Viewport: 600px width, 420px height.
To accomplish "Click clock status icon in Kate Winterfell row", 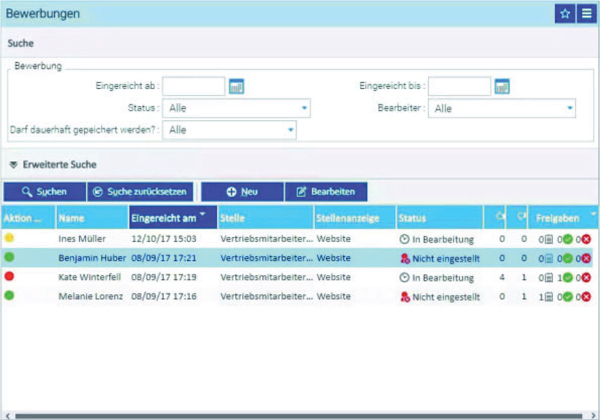I will coord(404,278).
